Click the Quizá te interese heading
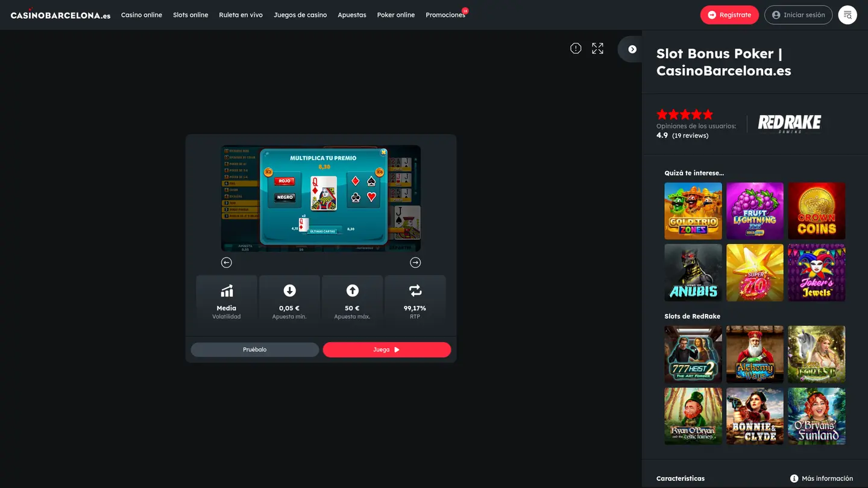Screen dimensions: 868x488 [694, 173]
